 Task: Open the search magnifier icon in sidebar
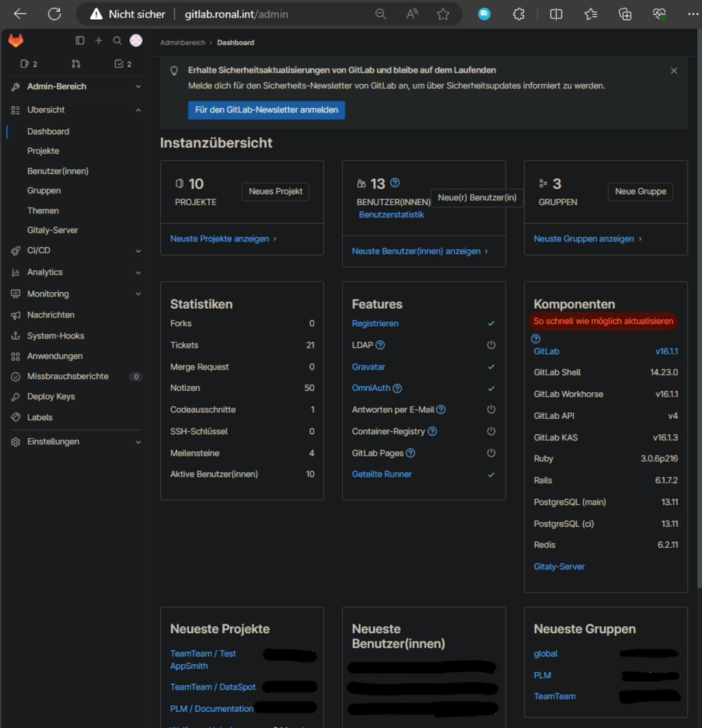117,40
